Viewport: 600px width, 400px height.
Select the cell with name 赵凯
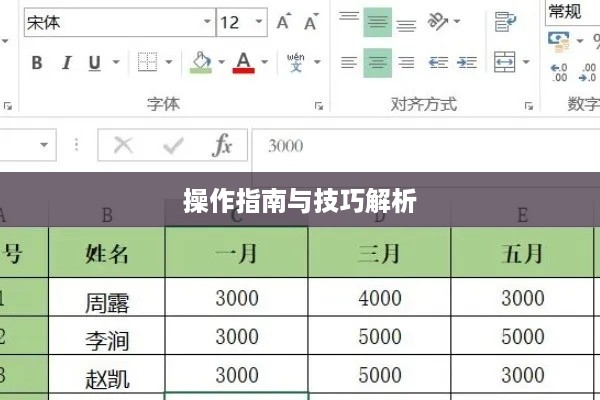(107, 374)
